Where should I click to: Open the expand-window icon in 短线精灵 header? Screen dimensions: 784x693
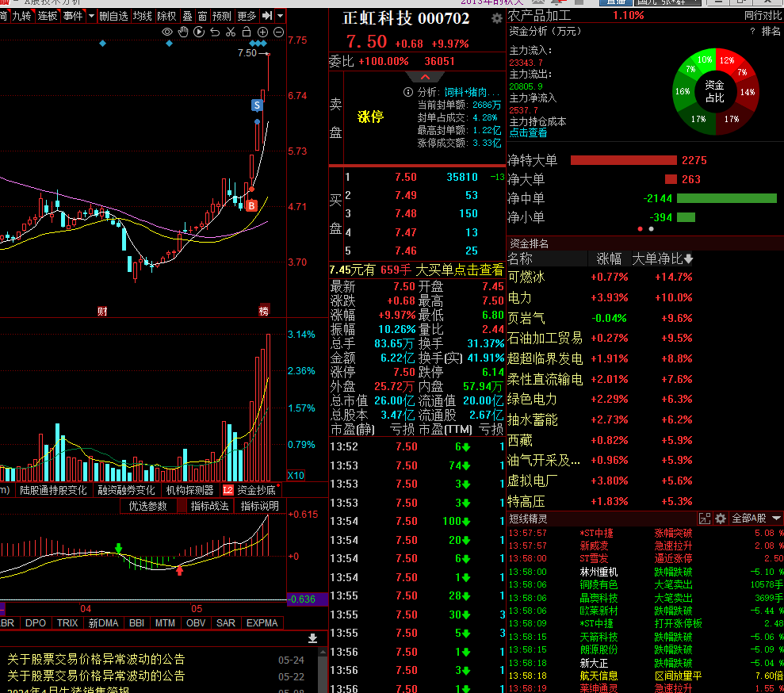[x=705, y=519]
